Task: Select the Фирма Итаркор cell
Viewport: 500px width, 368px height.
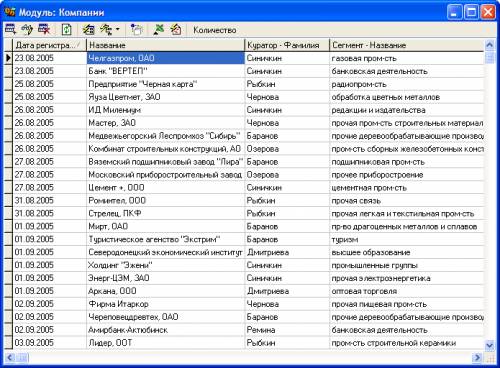Action: [x=166, y=304]
